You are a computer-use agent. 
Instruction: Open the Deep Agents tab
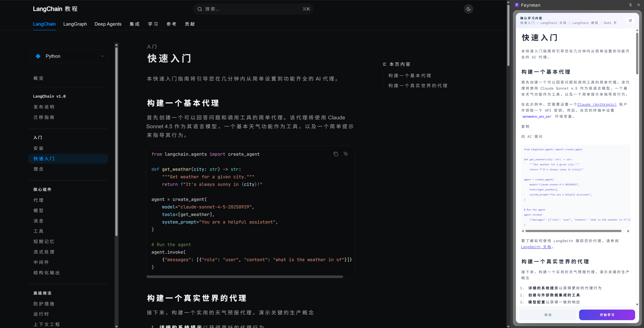pos(108,24)
